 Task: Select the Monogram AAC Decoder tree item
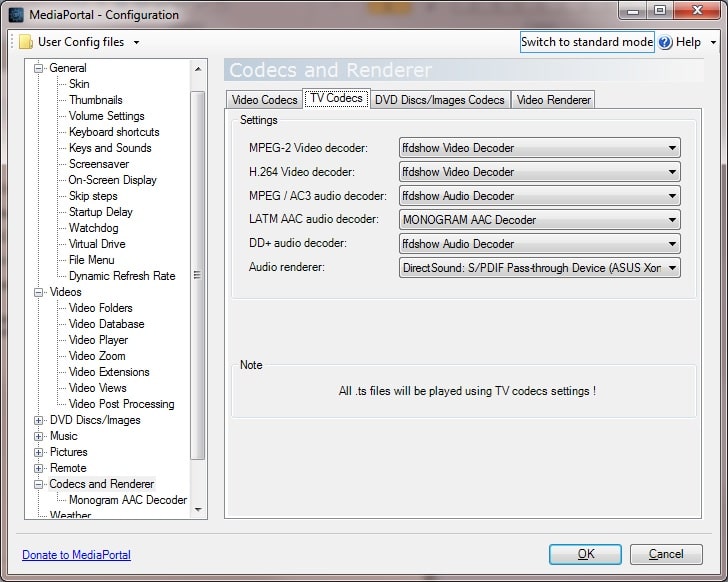tap(128, 500)
